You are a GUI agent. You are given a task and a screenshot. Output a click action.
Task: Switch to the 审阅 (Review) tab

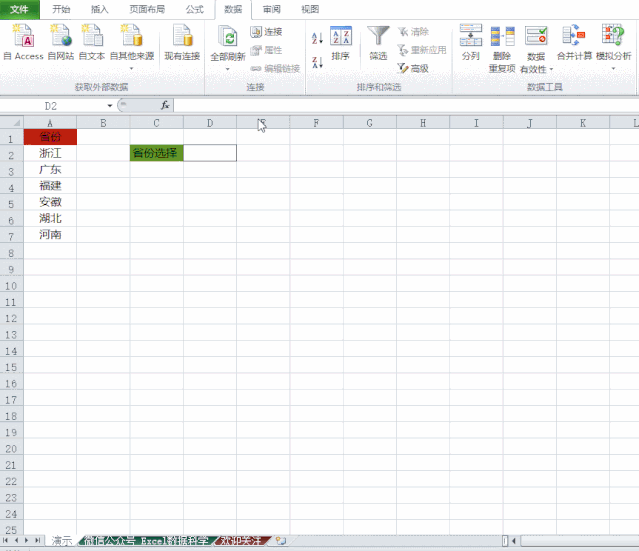[271, 9]
